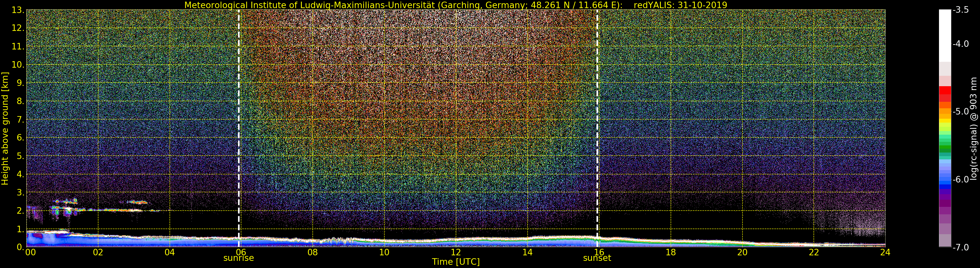Click the white dashed sunset line

pyautogui.click(x=597, y=128)
